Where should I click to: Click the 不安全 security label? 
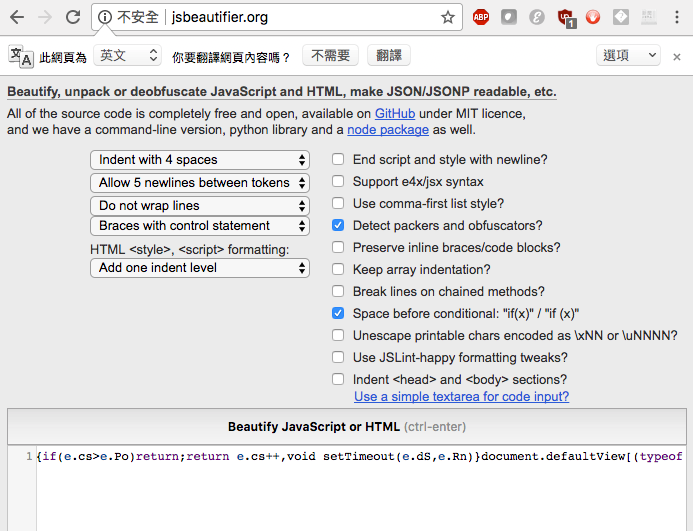point(137,17)
